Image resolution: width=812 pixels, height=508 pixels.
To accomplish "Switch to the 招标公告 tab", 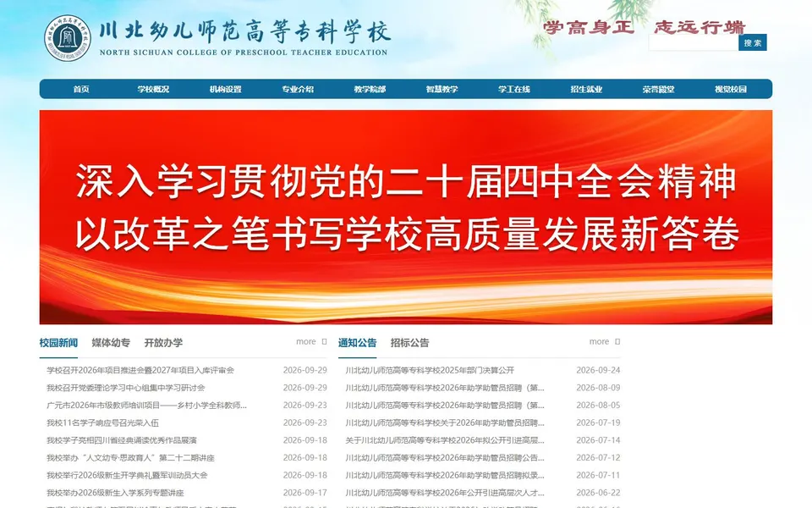I will tap(409, 343).
